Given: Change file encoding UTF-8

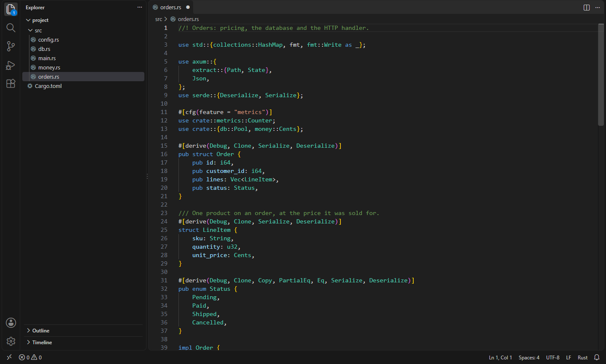Looking at the screenshot, I should [x=553, y=357].
